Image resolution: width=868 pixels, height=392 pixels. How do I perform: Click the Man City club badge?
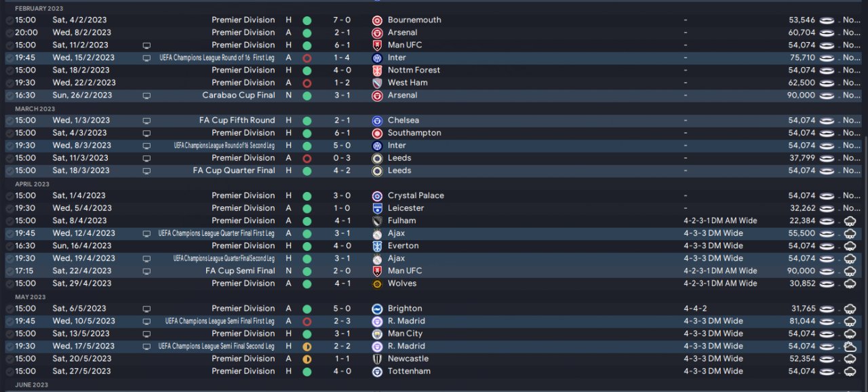point(377,334)
